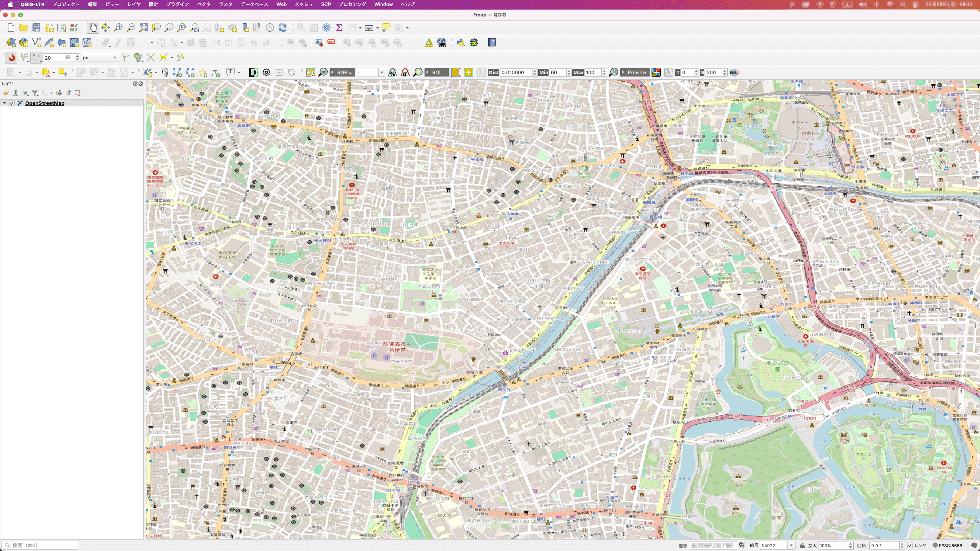Open the Data Source Manager icon
Viewport: 980px width, 551px height.
point(11,42)
